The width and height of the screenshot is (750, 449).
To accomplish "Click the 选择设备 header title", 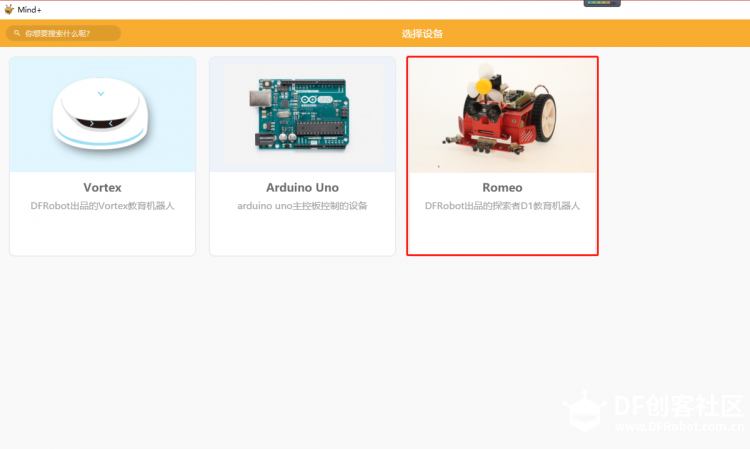I will click(422, 33).
